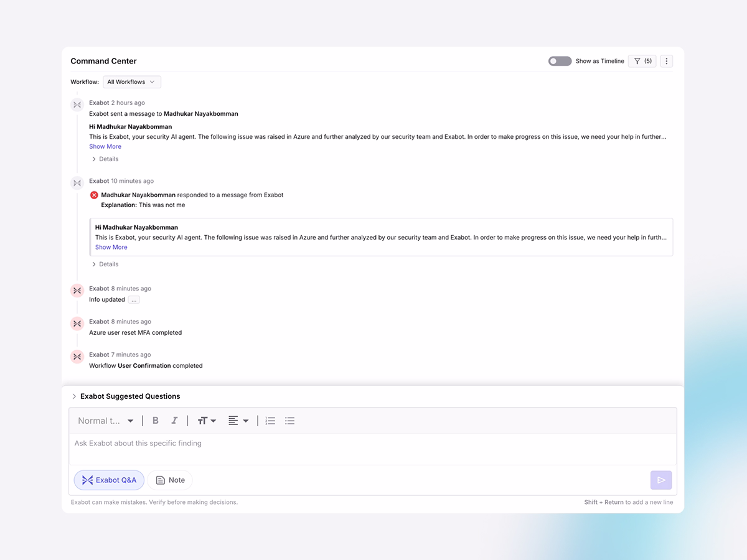This screenshot has height=560, width=747.
Task: Insert a bulleted list
Action: pyautogui.click(x=289, y=421)
